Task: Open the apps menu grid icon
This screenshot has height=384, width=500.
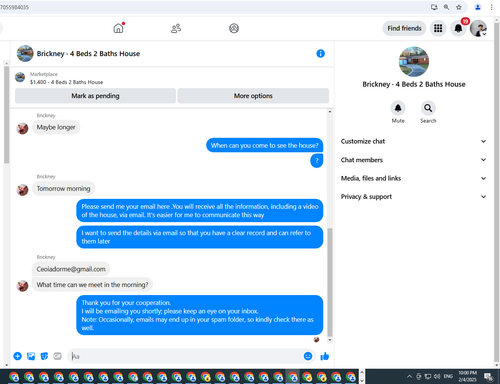Action: pos(438,28)
